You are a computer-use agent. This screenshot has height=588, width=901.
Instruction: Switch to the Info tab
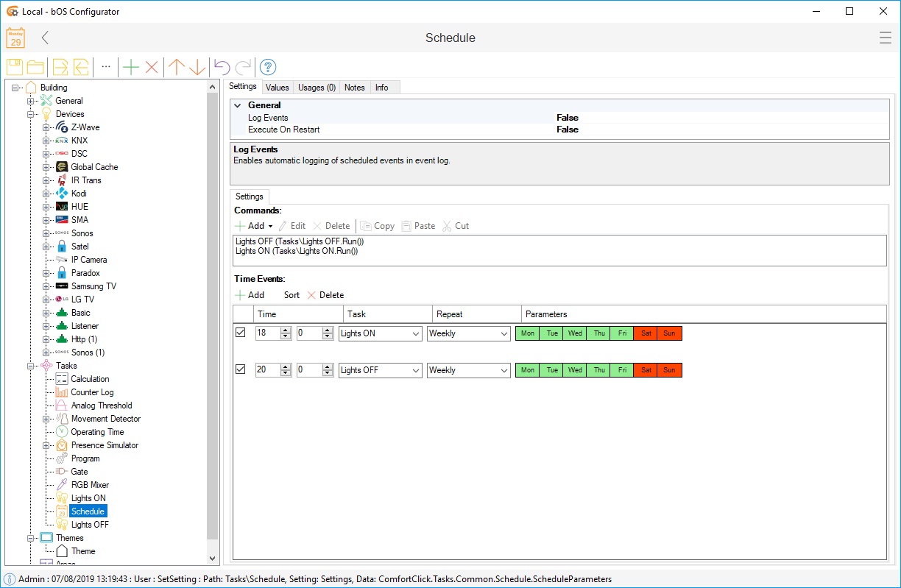(x=381, y=88)
